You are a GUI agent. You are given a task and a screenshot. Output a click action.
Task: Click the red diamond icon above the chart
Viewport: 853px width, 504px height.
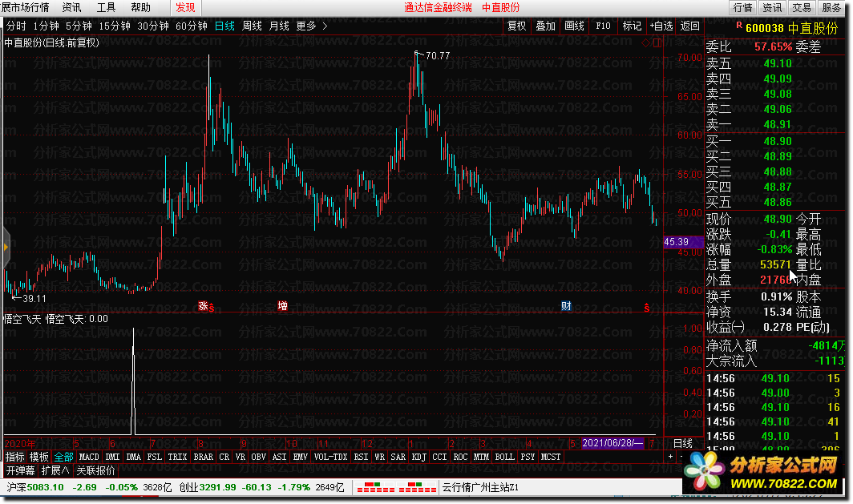(x=645, y=43)
